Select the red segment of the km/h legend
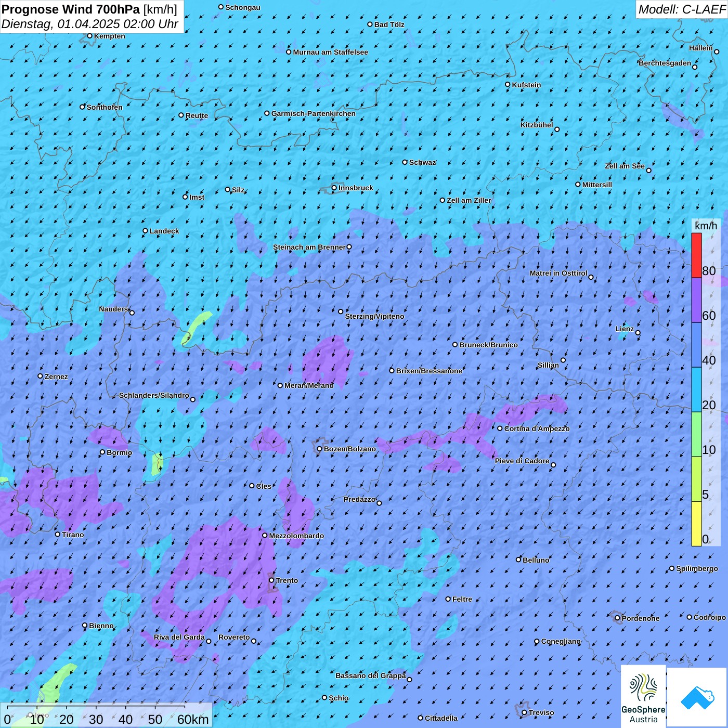This screenshot has height=728, width=728. click(696, 255)
